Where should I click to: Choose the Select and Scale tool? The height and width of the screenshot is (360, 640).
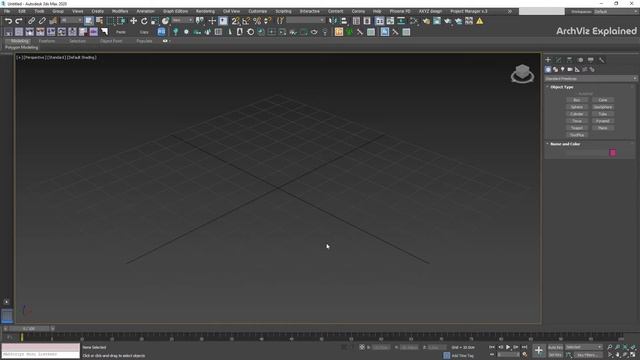coord(155,21)
